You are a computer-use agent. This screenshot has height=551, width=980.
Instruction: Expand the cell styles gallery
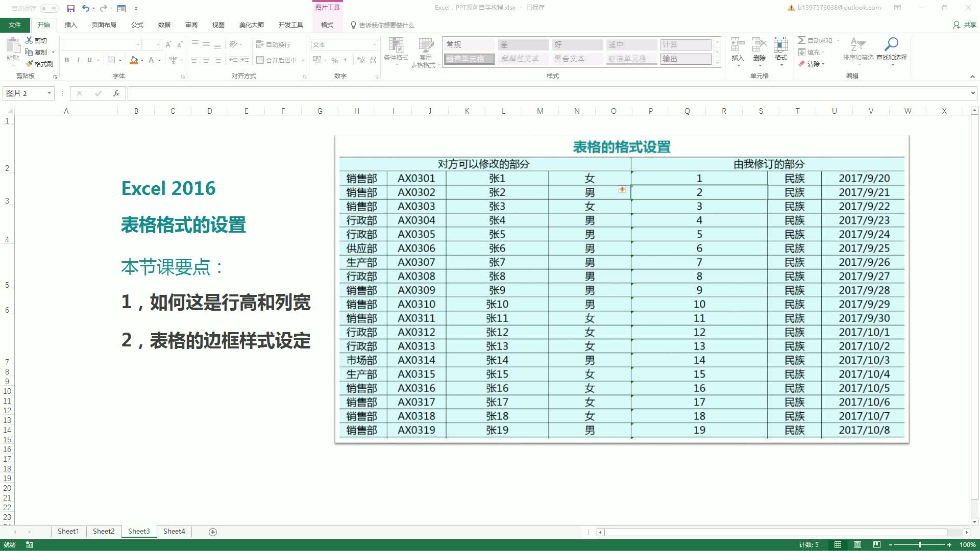717,63
